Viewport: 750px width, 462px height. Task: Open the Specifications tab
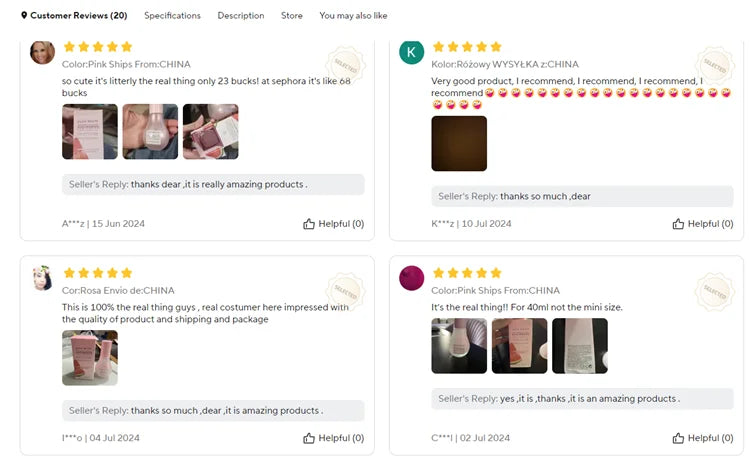pos(173,15)
